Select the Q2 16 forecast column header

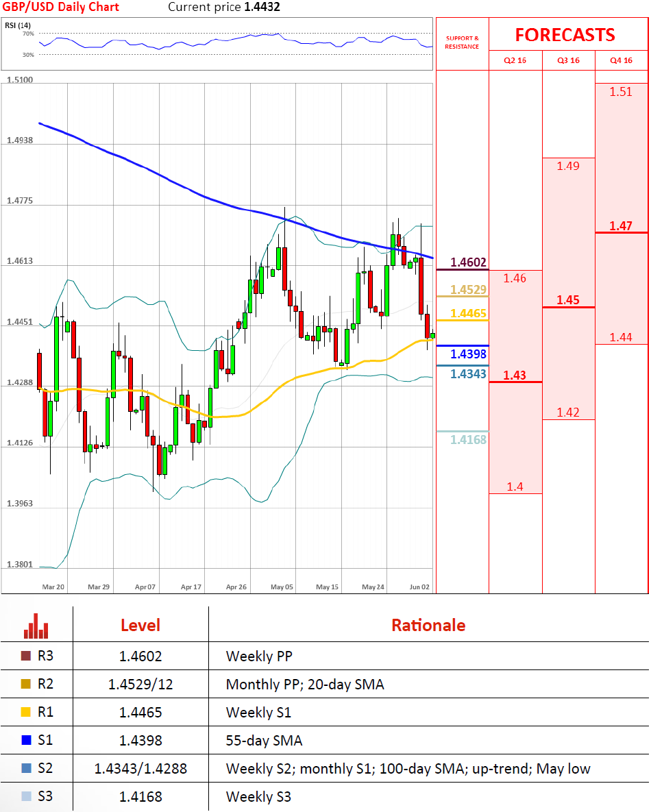[515, 60]
